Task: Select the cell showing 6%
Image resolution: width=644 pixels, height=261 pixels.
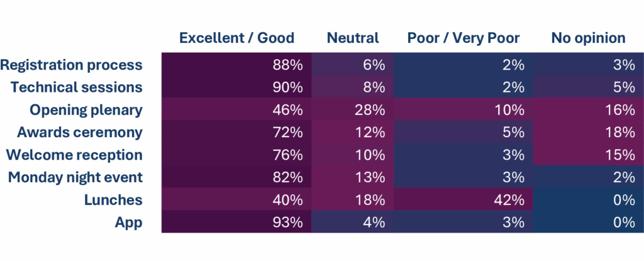Action: click(353, 64)
